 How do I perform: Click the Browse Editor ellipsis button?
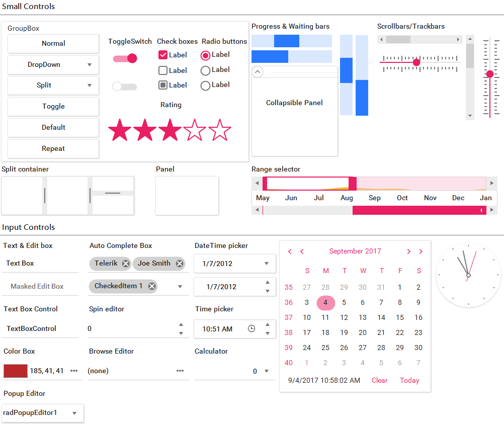180,371
